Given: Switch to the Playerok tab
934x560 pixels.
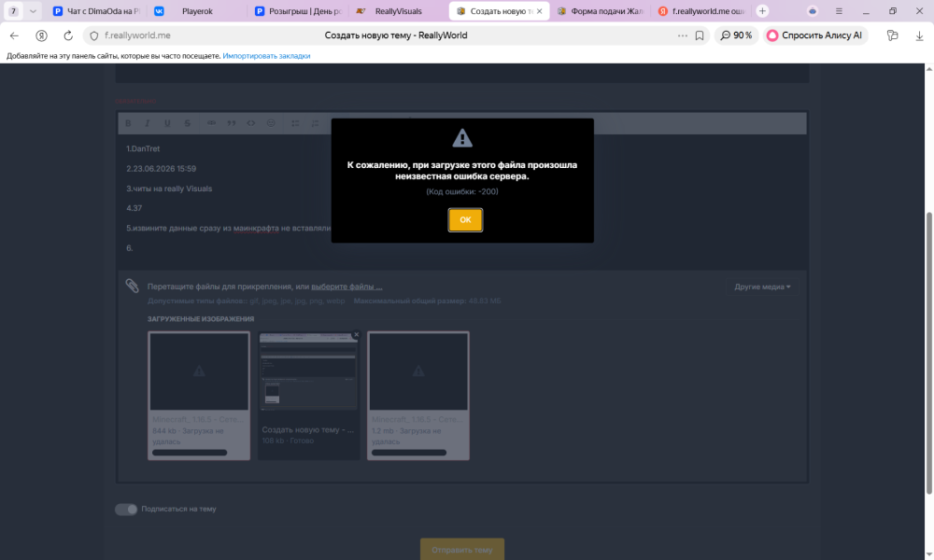Looking at the screenshot, I should [x=197, y=10].
